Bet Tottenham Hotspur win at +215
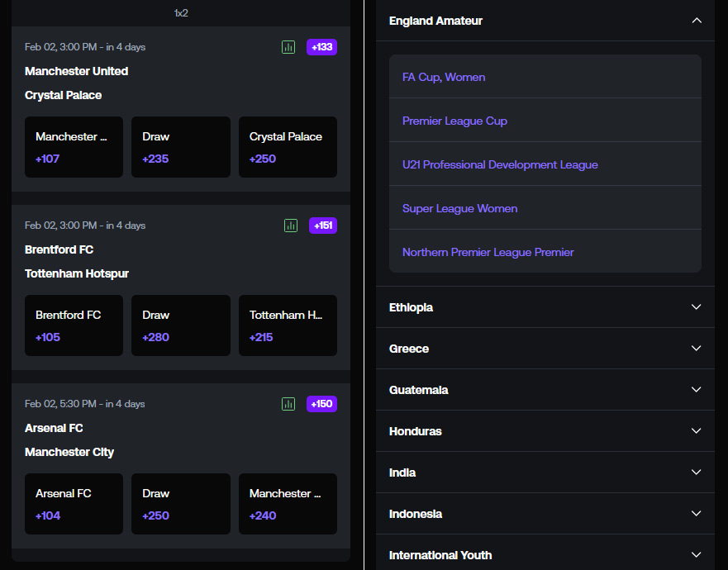This screenshot has height=570, width=728. 288,325
